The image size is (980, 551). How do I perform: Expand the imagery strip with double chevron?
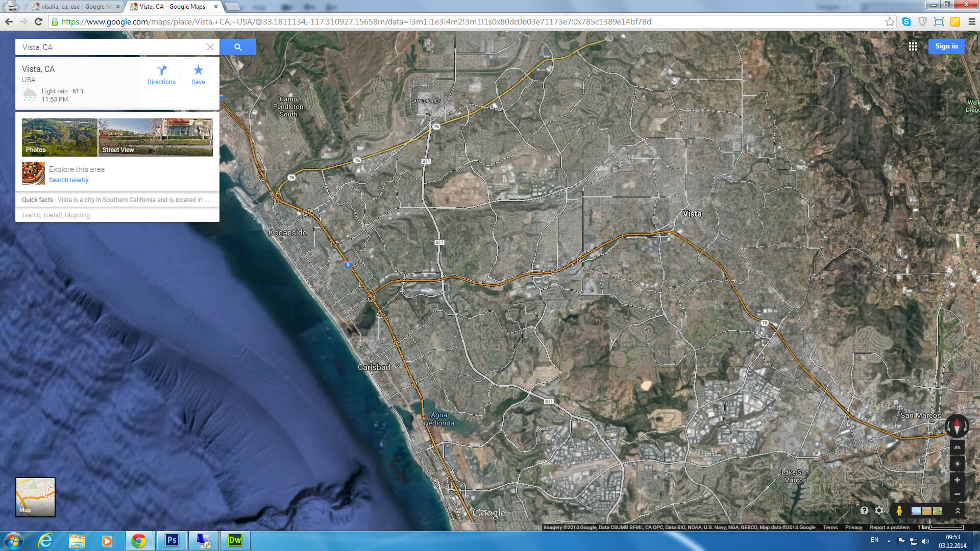coord(958,510)
